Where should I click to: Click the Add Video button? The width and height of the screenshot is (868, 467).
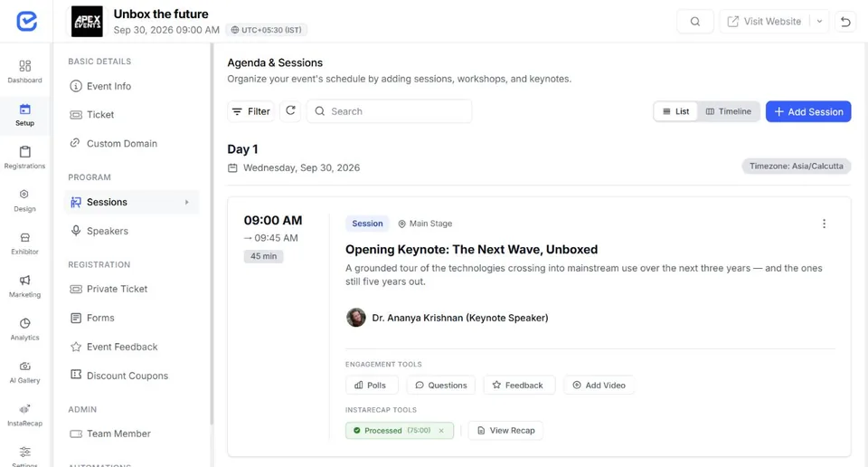tap(599, 385)
